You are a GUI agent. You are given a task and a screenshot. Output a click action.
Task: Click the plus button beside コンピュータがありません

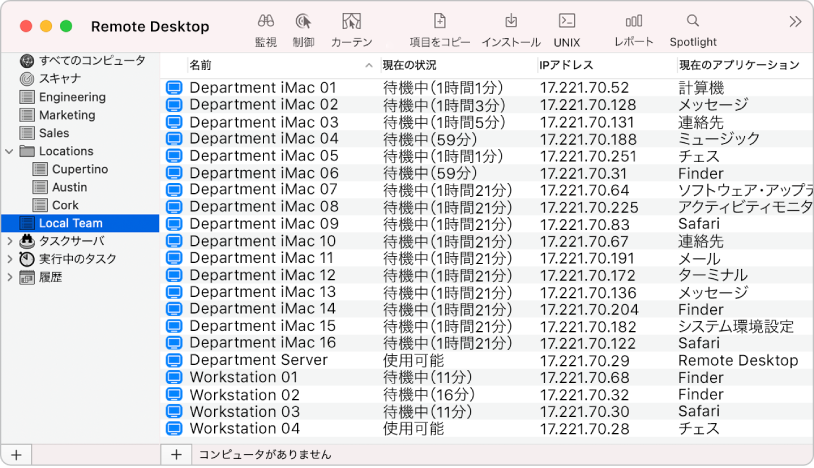tap(177, 455)
